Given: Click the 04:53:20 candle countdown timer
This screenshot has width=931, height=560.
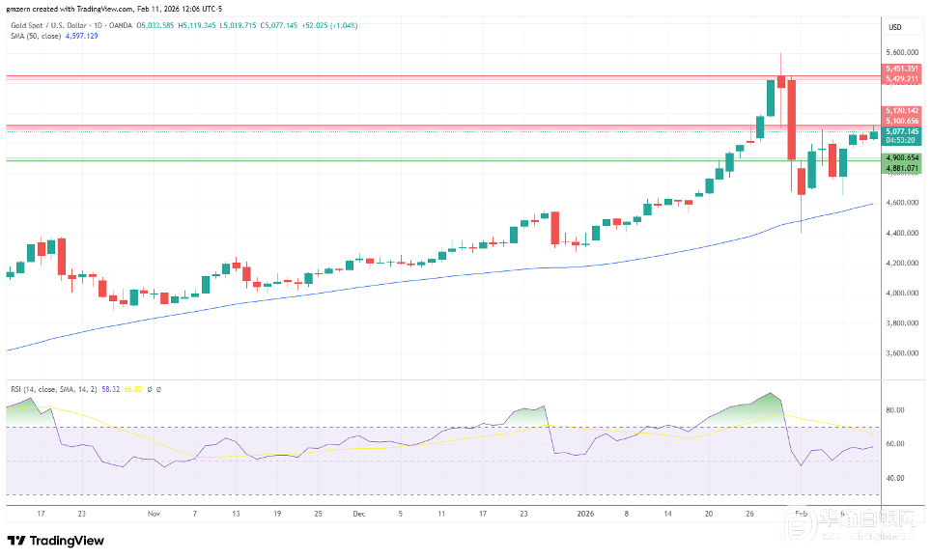Looking at the screenshot, I should 899,140.
